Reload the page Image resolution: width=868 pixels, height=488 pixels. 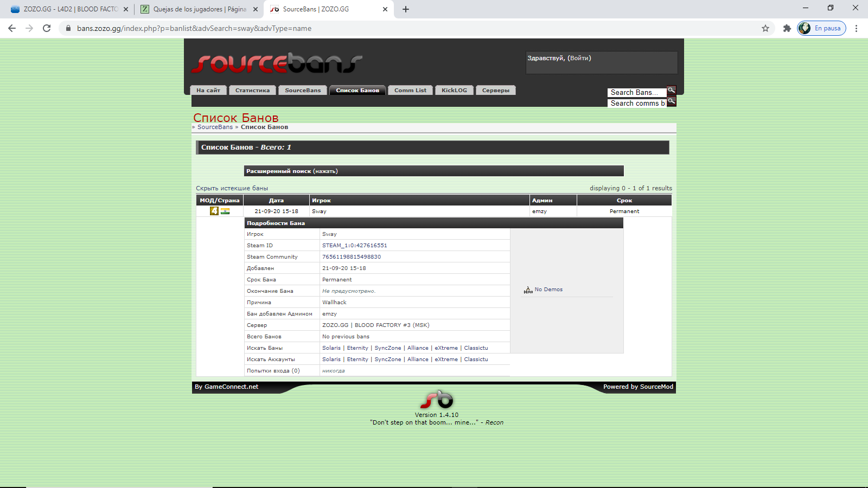pyautogui.click(x=47, y=28)
